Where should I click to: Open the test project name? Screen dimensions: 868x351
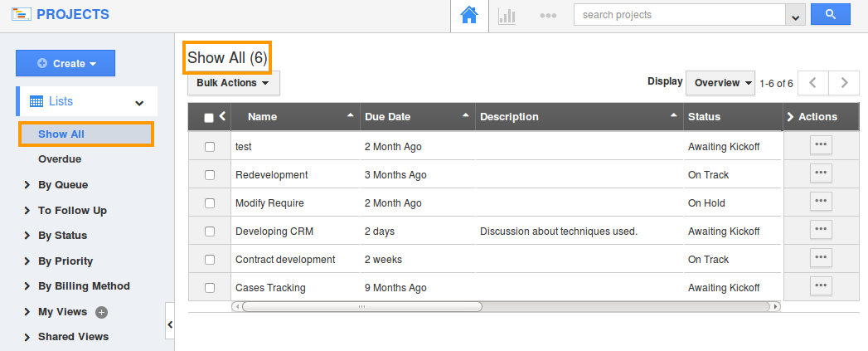244,147
